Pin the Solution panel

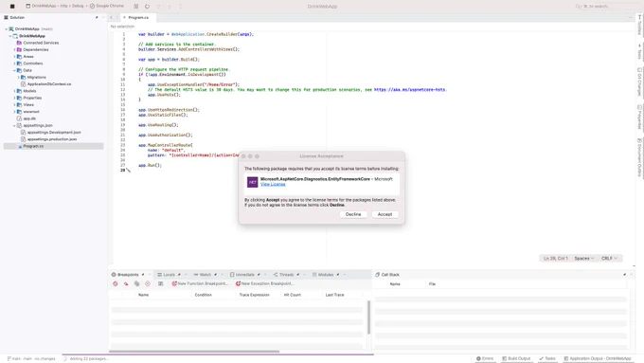[x=97, y=17]
